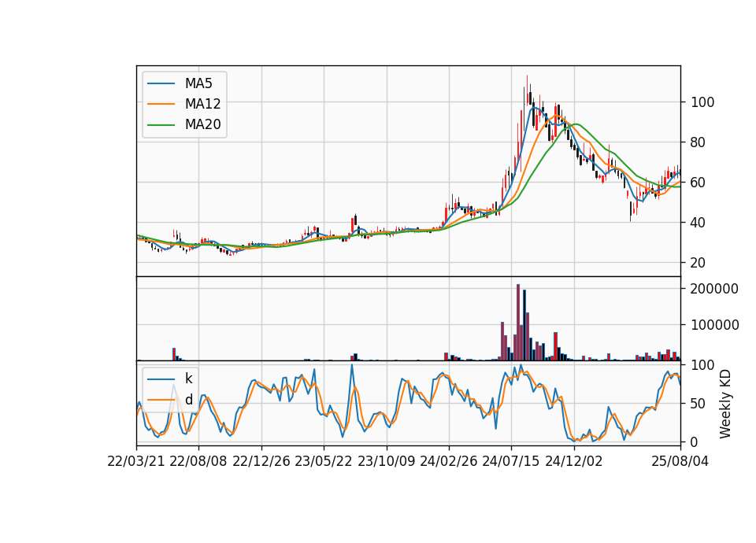Click the green MA20 legend line sample
This screenshot has height=543, width=756.
pos(161,124)
